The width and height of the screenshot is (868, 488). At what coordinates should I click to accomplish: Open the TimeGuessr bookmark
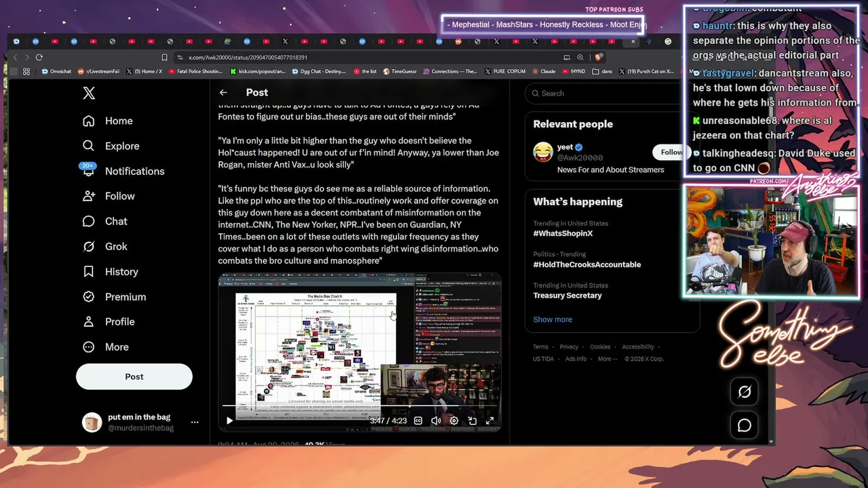click(400, 71)
